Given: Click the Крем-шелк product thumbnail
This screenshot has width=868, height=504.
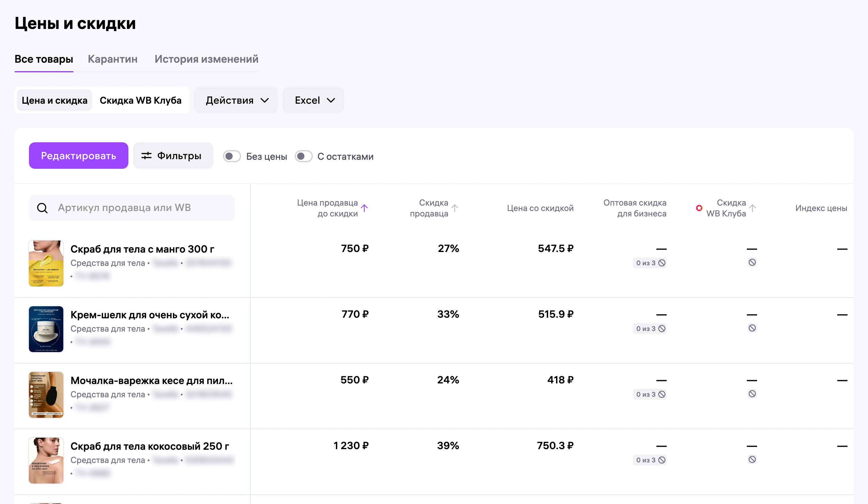Looking at the screenshot, I should [x=46, y=329].
